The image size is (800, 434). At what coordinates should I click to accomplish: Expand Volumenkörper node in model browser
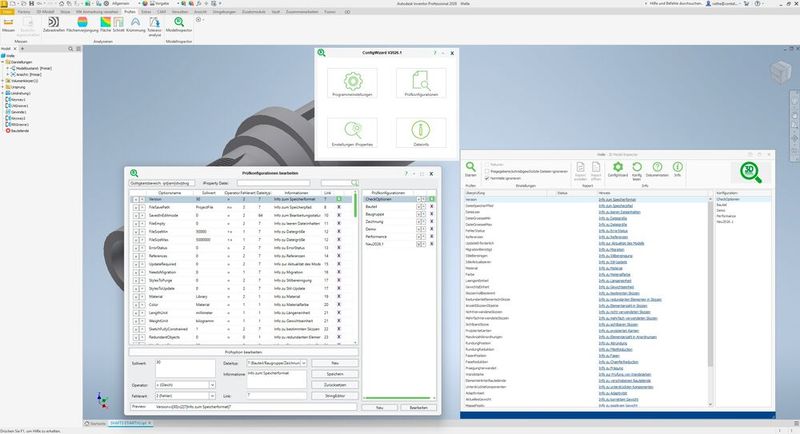click(3, 81)
